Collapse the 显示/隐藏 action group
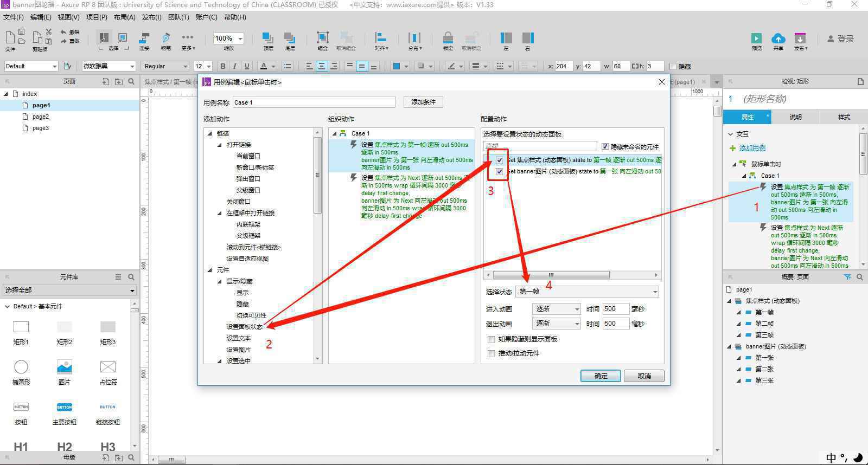Viewport: 868px width, 465px height. coord(219,281)
